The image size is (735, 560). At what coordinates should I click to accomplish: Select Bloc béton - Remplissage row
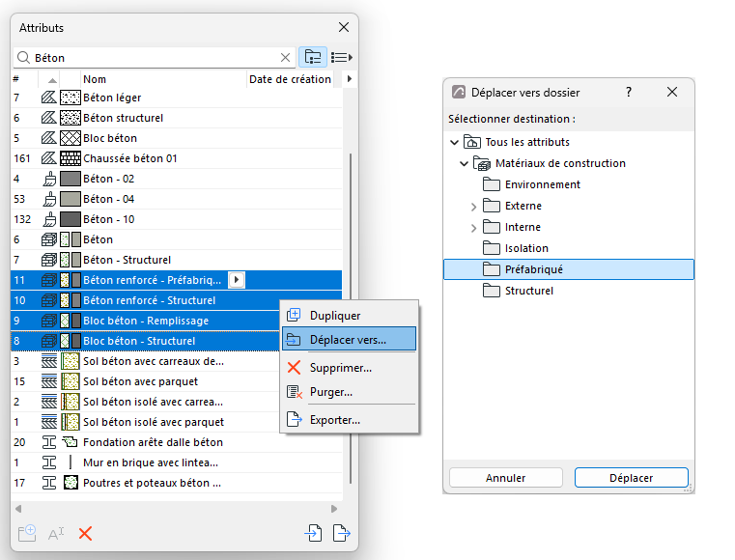(145, 321)
